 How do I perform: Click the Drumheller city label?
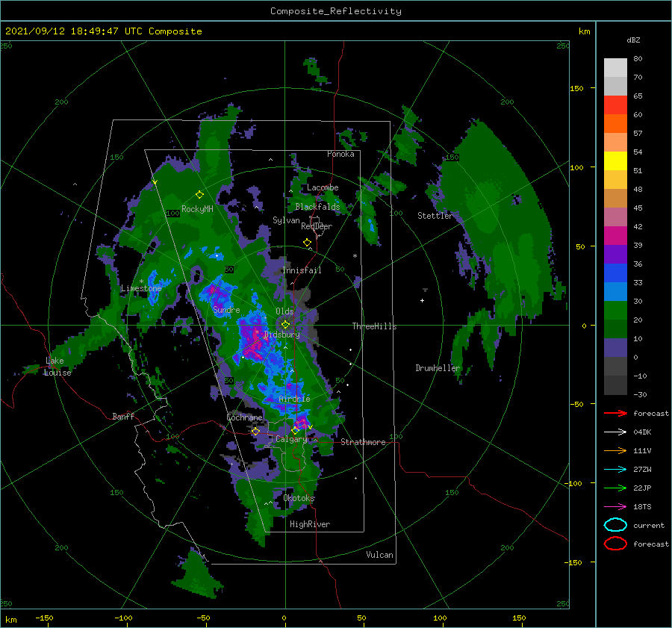[x=438, y=368]
